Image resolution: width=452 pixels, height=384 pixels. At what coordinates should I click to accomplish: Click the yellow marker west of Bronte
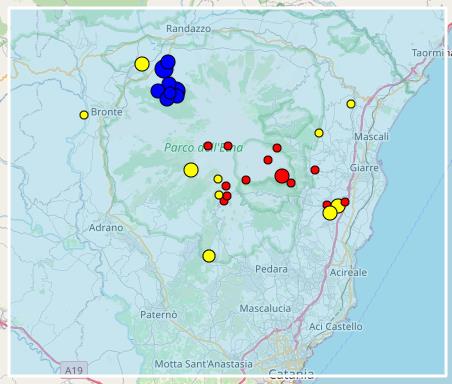pyautogui.click(x=84, y=115)
